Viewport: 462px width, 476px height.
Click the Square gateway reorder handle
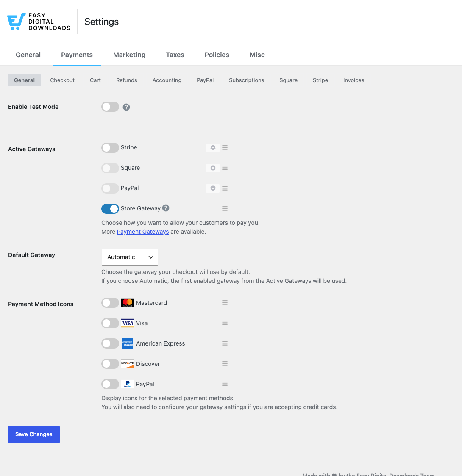(225, 168)
